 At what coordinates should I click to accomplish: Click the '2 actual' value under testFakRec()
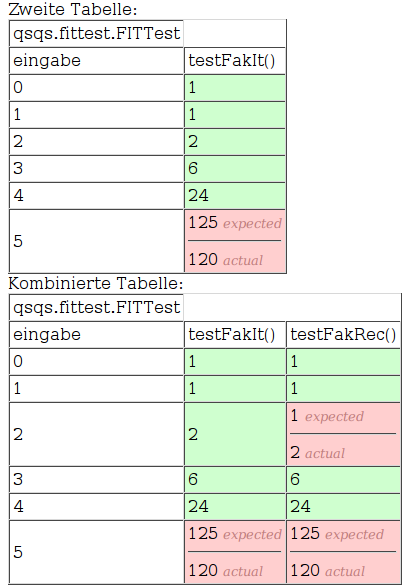point(318,453)
